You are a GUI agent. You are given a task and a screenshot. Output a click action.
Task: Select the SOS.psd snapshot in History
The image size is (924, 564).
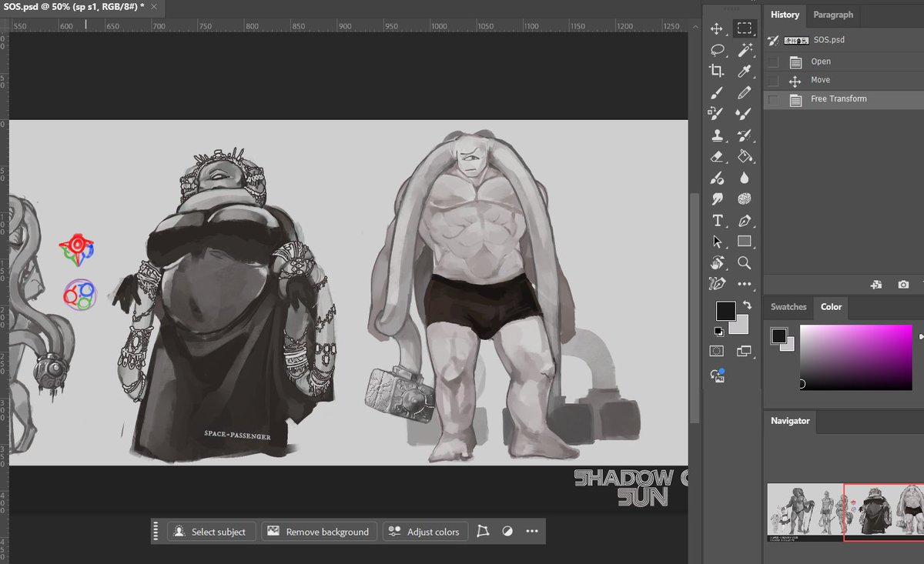pyautogui.click(x=844, y=40)
